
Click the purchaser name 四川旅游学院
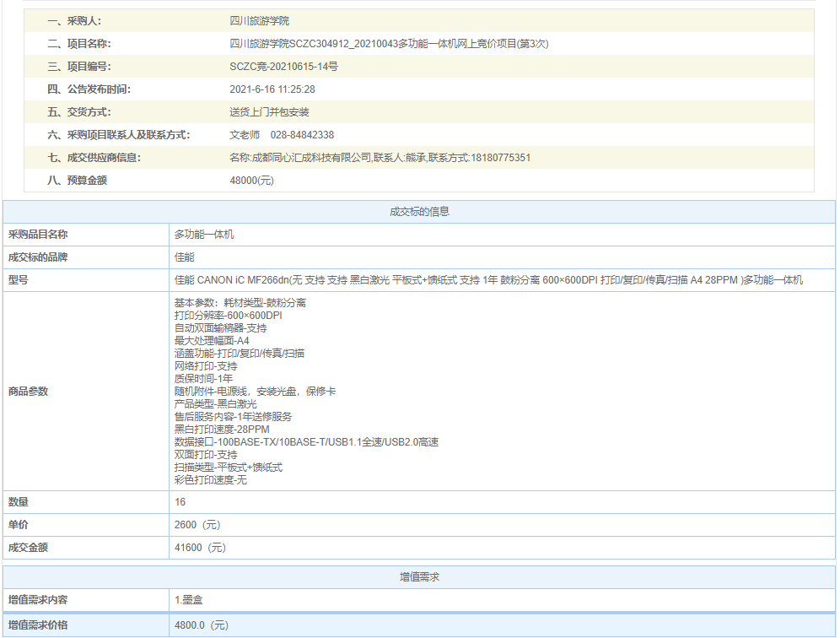(x=259, y=21)
